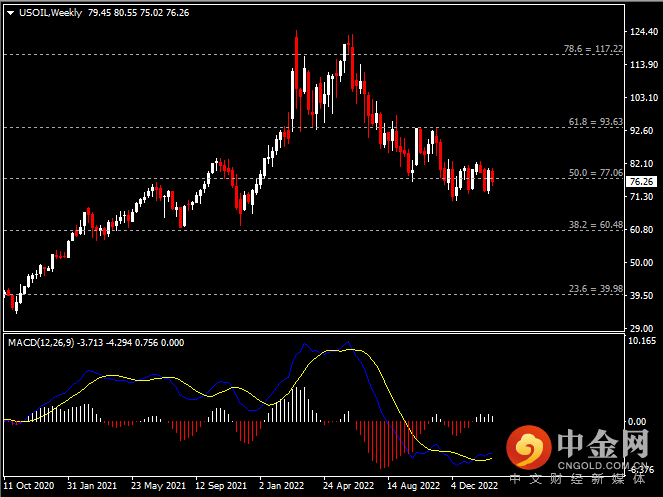Image resolution: width=663 pixels, height=497 pixels.
Task: Select the 78.6 = 117.22 Fibonacci label
Action: 594,48
